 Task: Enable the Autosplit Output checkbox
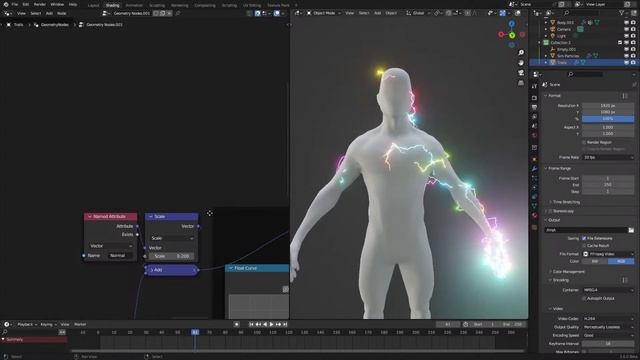584,298
